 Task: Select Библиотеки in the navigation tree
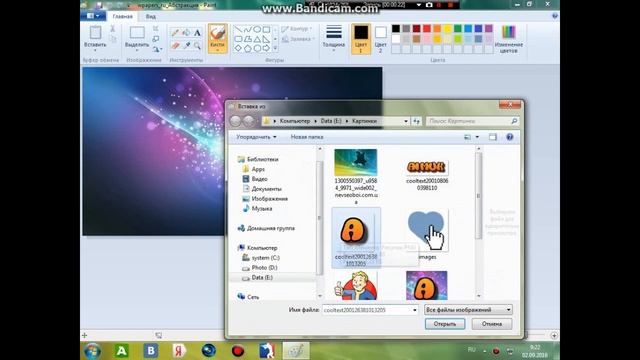coord(258,159)
